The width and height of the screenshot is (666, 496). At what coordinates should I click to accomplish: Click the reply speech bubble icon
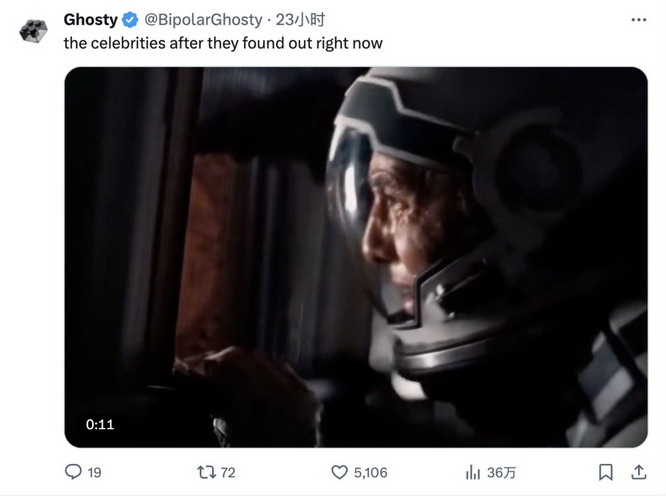(x=73, y=472)
